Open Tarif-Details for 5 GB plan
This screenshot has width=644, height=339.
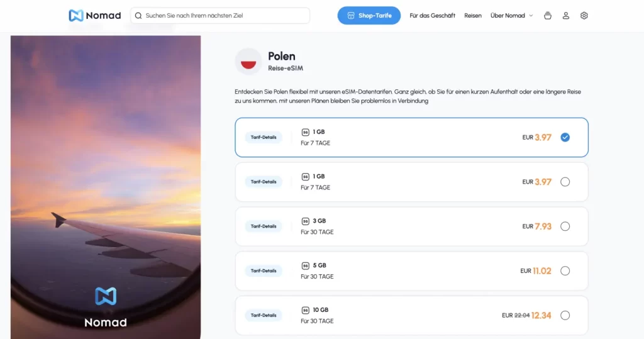(x=264, y=271)
